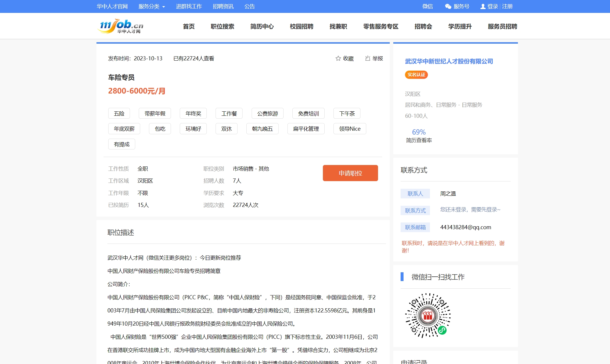Viewport: 610px width, 364px height.
Task: Click the user login icon (登录)
Action: pyautogui.click(x=483, y=6)
